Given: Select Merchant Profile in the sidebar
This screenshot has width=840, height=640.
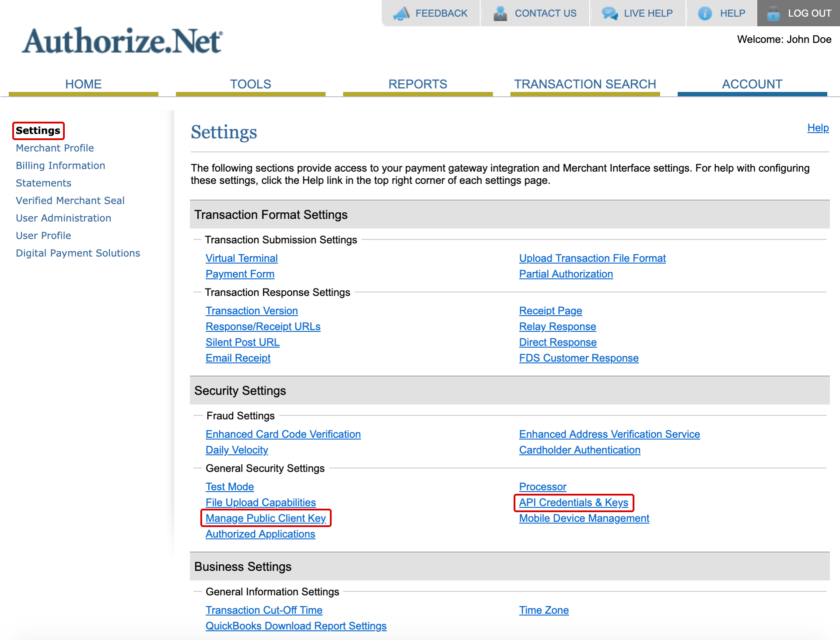Looking at the screenshot, I should (55, 148).
